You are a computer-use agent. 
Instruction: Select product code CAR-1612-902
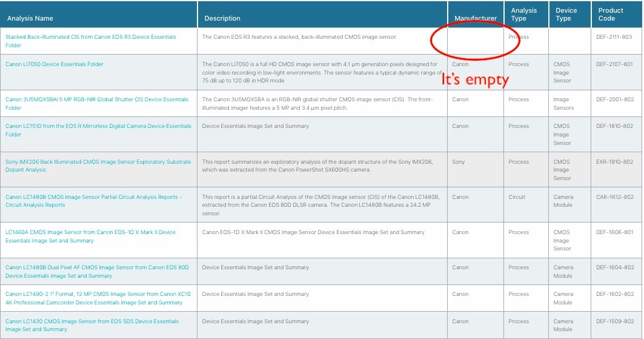tap(614, 197)
